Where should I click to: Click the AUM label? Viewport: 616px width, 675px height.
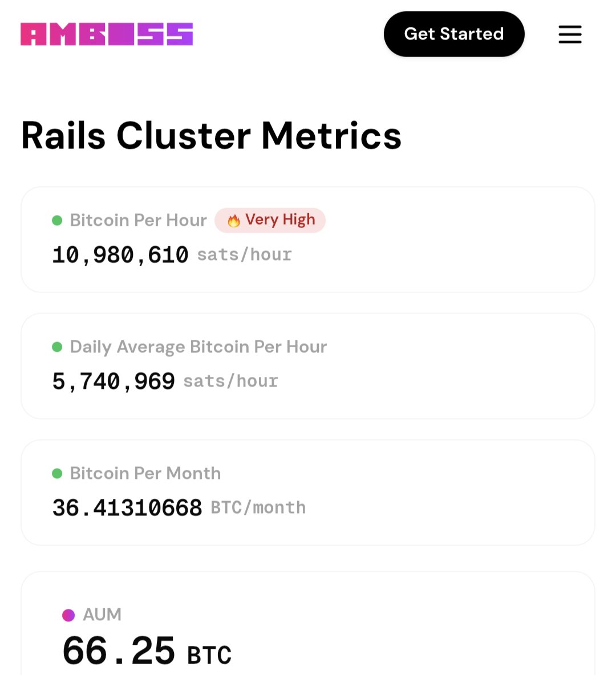[102, 615]
